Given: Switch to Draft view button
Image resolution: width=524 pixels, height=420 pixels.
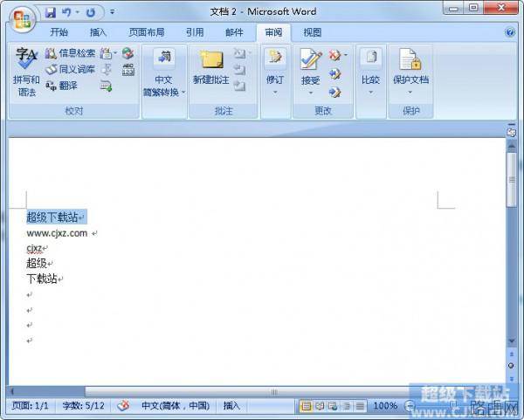Looking at the screenshot, I should (x=360, y=406).
